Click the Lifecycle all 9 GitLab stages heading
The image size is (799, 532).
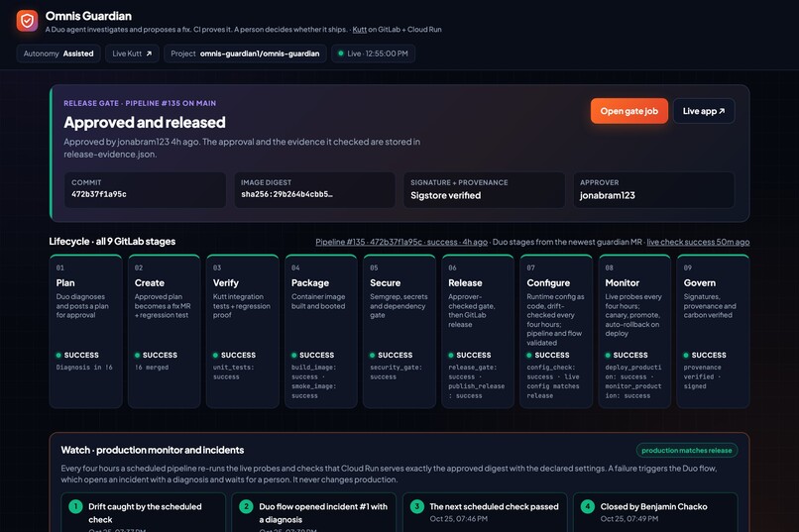[x=112, y=242]
